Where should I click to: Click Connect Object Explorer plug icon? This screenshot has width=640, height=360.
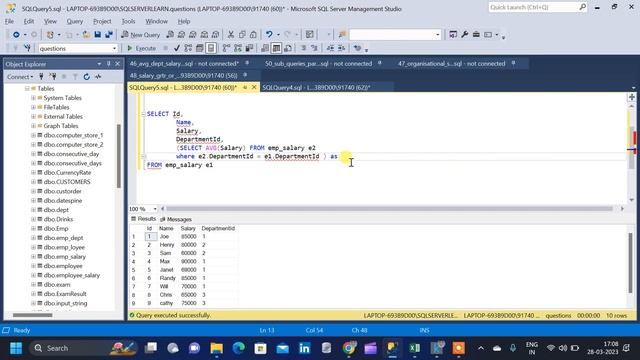coord(41,77)
